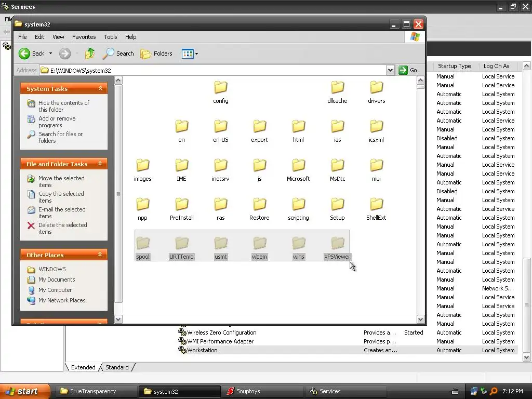The width and height of the screenshot is (532, 399).
Task: Select the icsxml folder
Action: pyautogui.click(x=376, y=131)
